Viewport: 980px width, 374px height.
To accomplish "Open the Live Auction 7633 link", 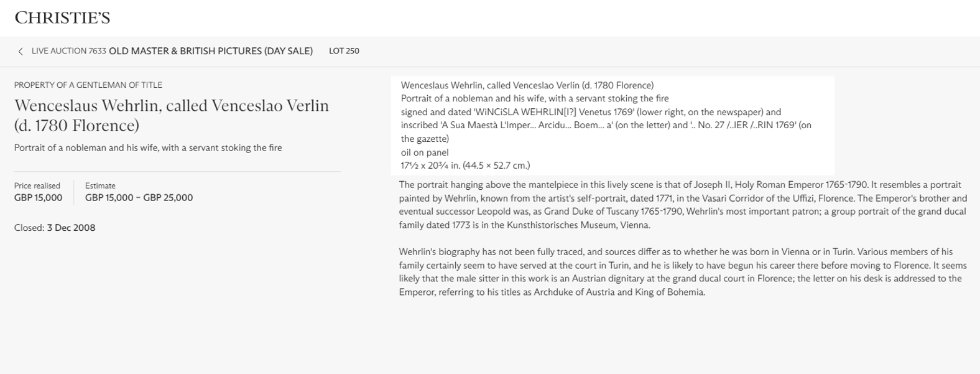I will tap(68, 51).
